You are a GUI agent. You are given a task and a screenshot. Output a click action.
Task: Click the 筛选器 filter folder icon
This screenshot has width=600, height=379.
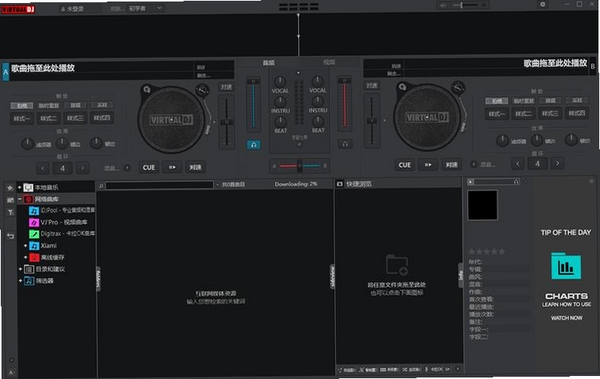click(x=29, y=281)
